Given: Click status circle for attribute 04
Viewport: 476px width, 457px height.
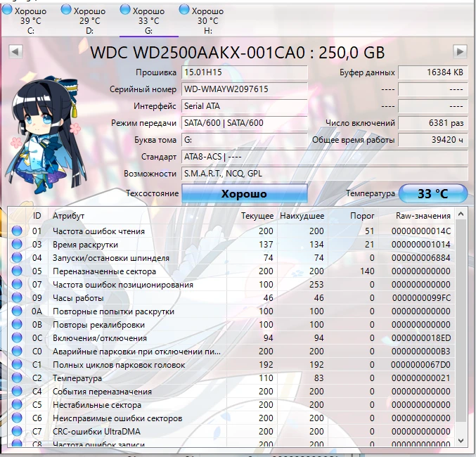Looking at the screenshot, I should (17, 257).
